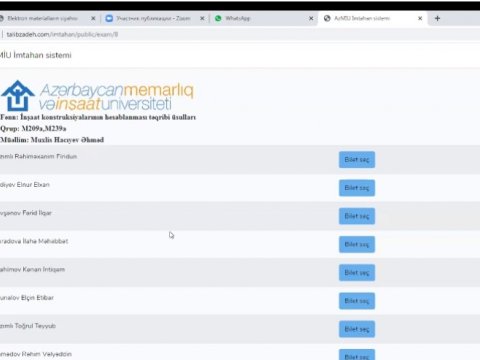The height and width of the screenshot is (360, 480).
Task: Choose ticket for İlahə Məhəbbət
Action: (357, 244)
